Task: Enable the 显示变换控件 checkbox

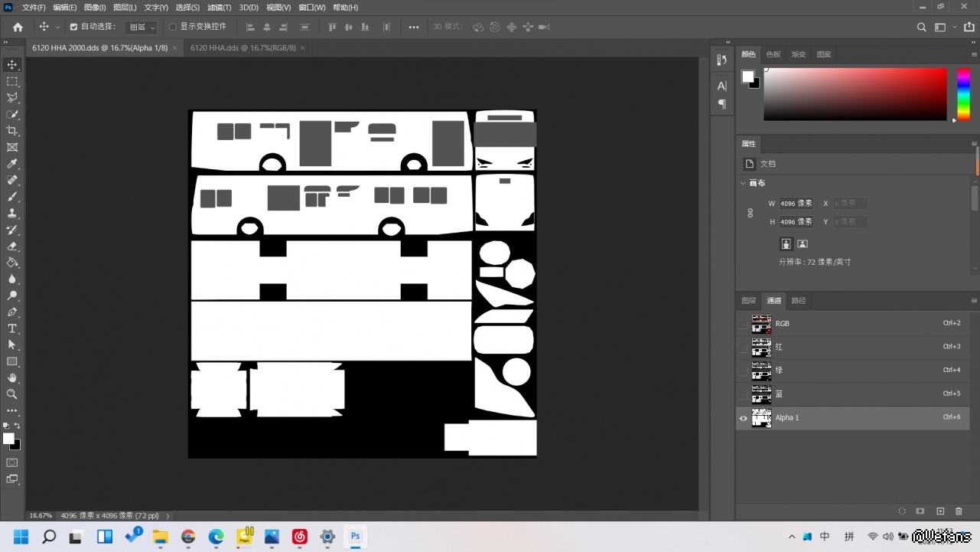Action: coord(172,27)
